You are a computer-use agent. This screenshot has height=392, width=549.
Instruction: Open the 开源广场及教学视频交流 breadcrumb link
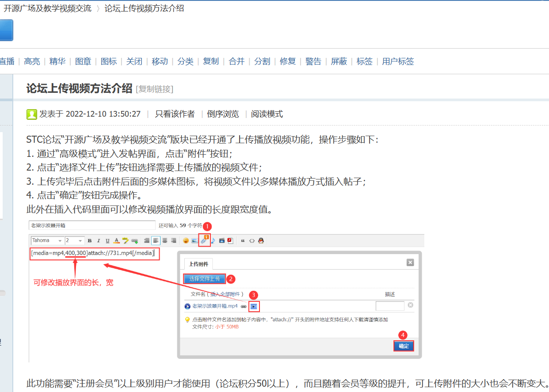pyautogui.click(x=48, y=8)
